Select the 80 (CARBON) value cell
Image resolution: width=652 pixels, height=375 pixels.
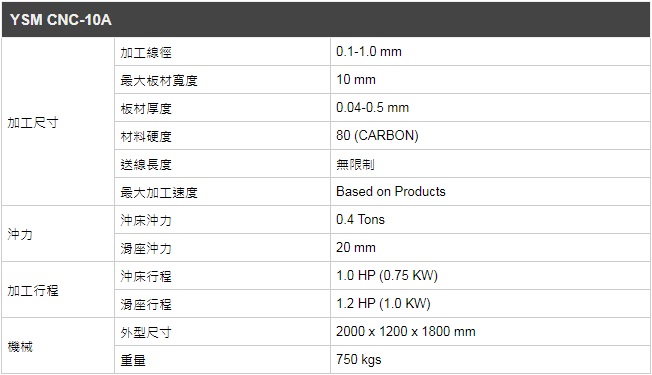tap(490, 136)
